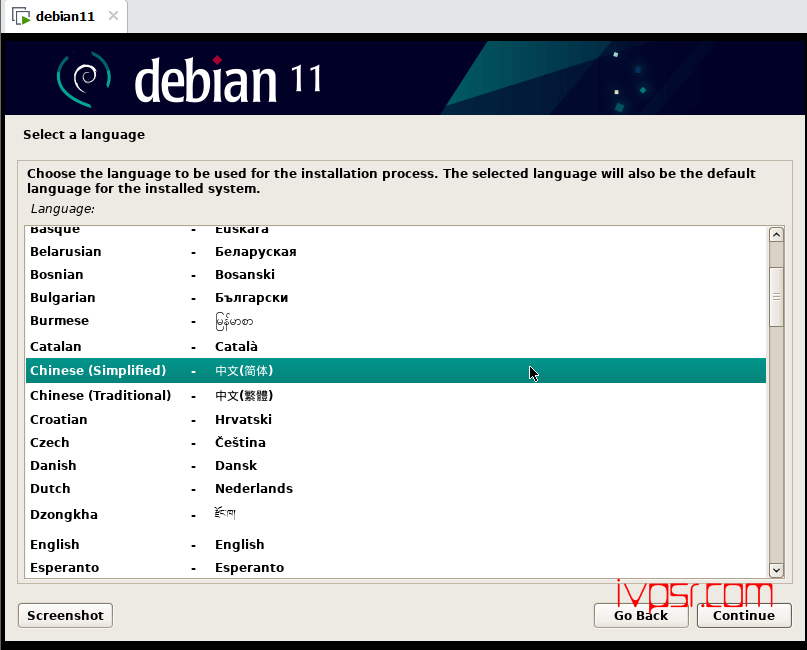Screen dimensions: 807x650
Task: Take an installer screenshot with Screenshot button
Action: click(65, 616)
